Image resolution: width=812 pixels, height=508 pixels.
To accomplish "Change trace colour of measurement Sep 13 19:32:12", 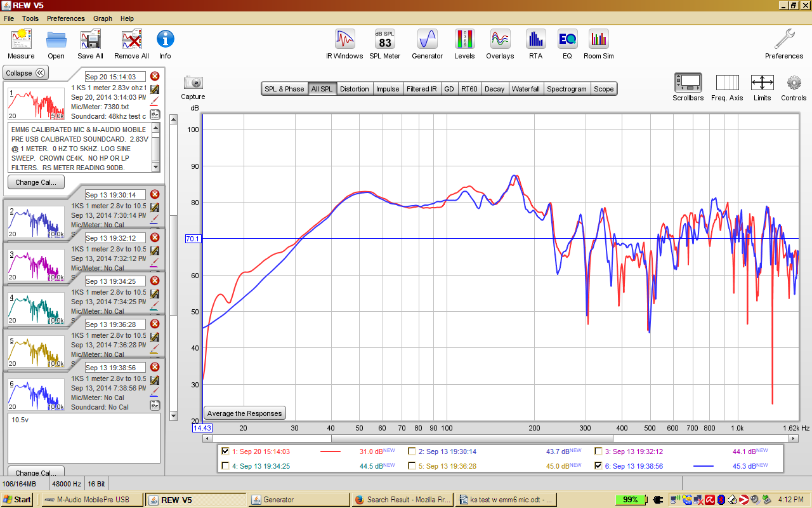I will pos(154,262).
